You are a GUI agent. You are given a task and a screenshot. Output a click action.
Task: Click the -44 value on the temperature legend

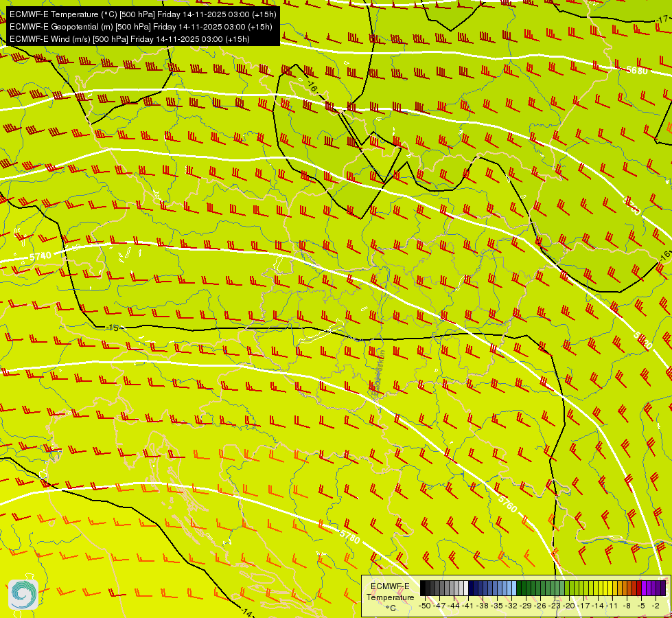pyautogui.click(x=454, y=606)
